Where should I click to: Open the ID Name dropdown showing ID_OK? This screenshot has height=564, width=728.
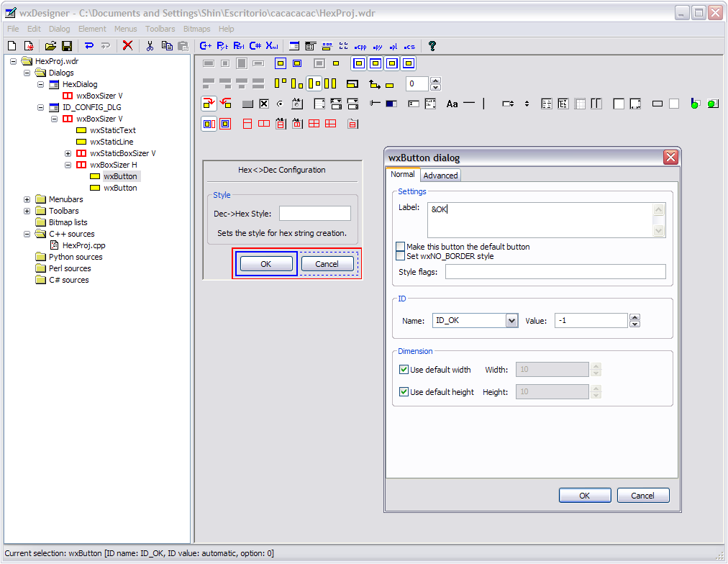pos(511,321)
